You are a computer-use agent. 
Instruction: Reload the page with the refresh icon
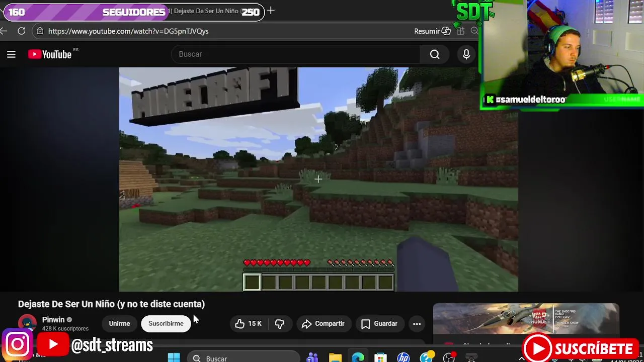pyautogui.click(x=21, y=31)
